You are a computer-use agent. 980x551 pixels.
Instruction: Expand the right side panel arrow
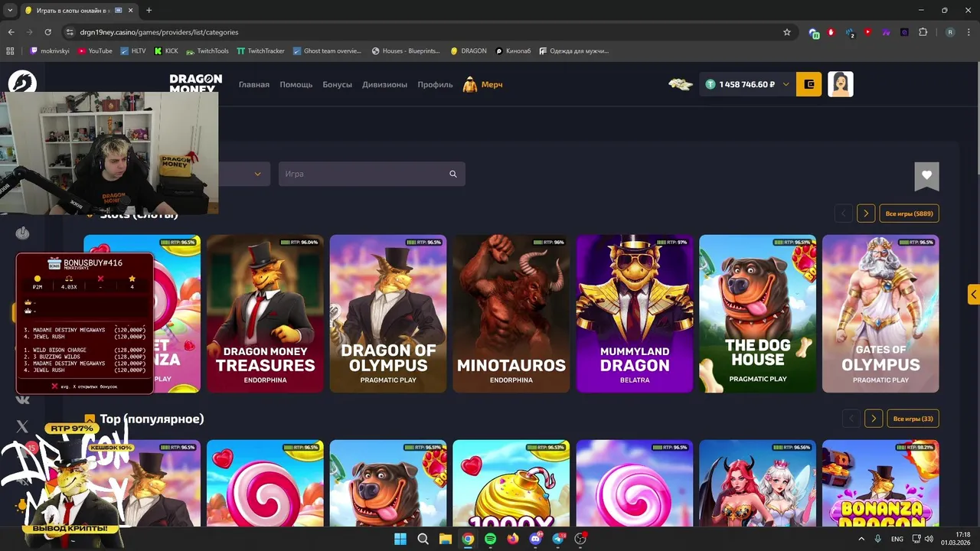[974, 294]
